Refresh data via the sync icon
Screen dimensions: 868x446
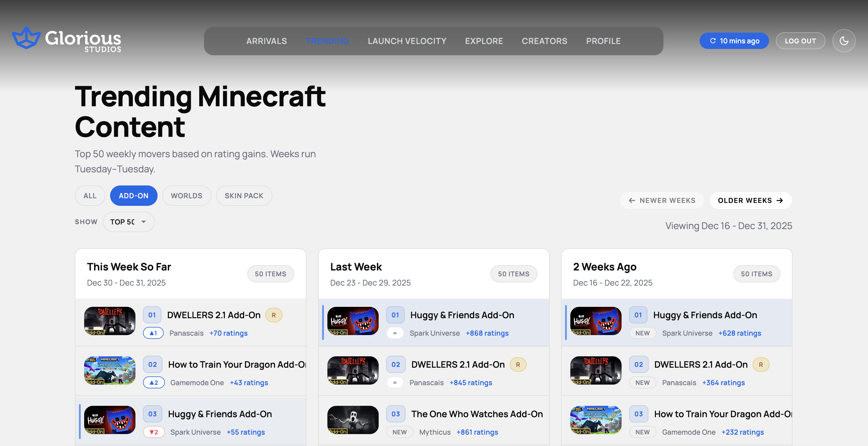713,41
